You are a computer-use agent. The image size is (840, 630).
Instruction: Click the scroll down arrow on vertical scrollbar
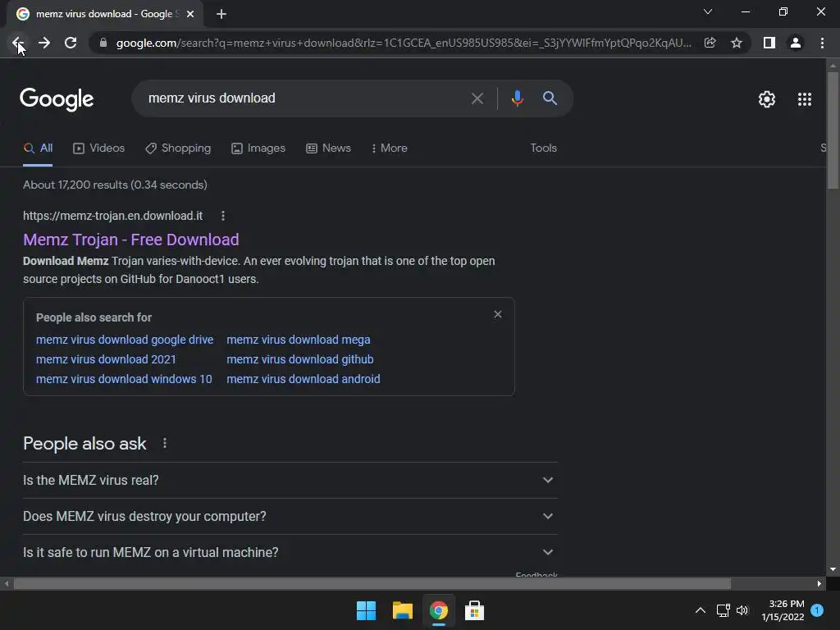pos(833,569)
